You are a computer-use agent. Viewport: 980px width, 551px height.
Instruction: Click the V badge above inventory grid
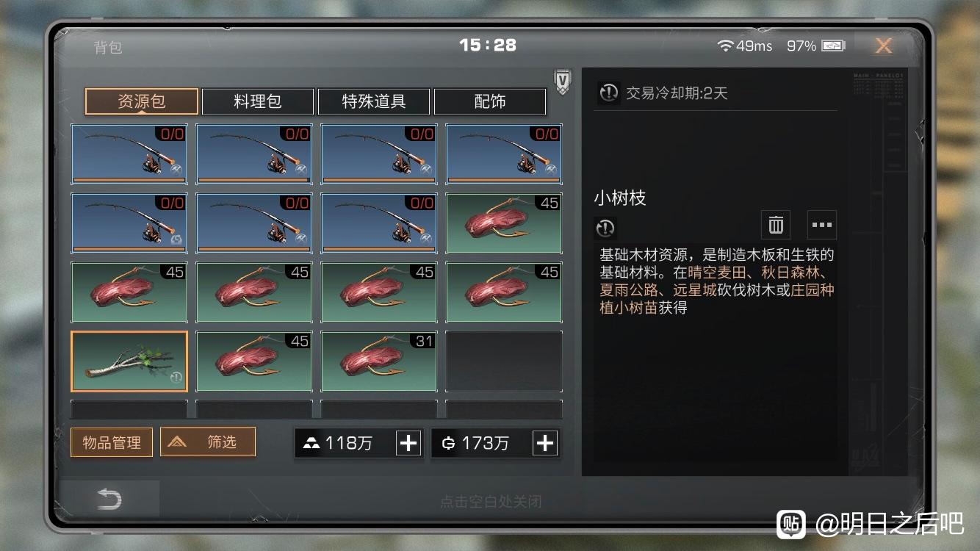[x=562, y=82]
